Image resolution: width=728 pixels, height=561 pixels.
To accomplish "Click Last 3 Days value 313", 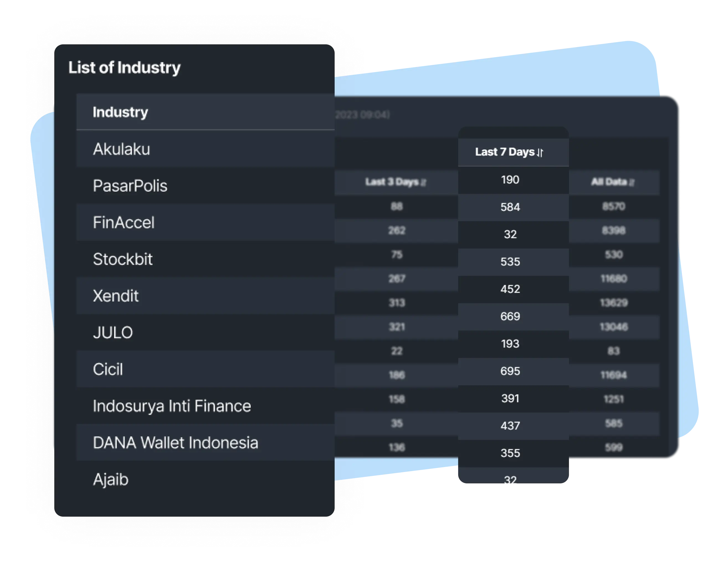I will tap(397, 303).
